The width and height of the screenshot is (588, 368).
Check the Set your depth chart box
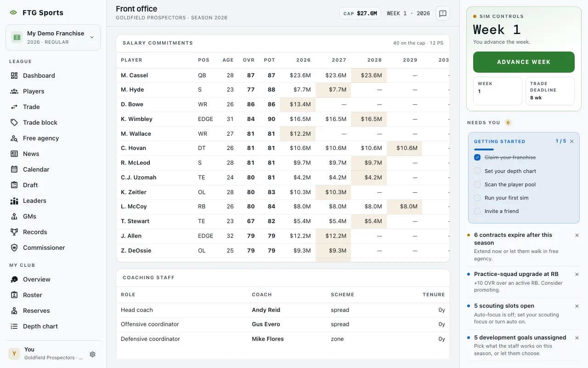(x=477, y=171)
